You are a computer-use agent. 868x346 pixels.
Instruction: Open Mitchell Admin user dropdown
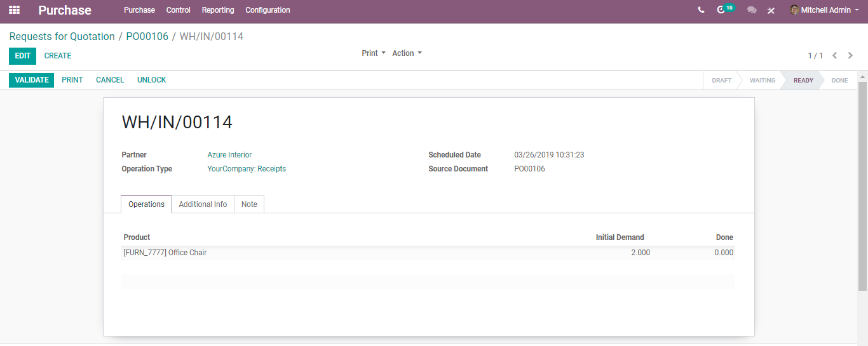(x=824, y=10)
